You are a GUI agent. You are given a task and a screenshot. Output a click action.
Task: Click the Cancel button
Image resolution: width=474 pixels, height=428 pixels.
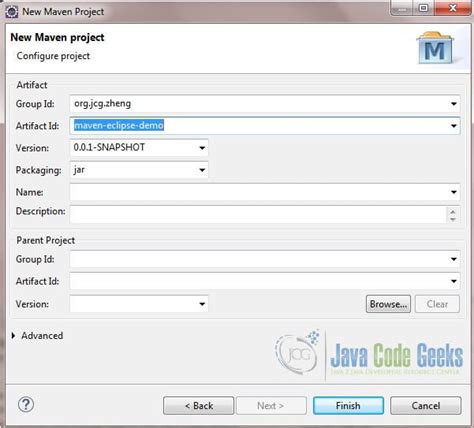(x=426, y=406)
